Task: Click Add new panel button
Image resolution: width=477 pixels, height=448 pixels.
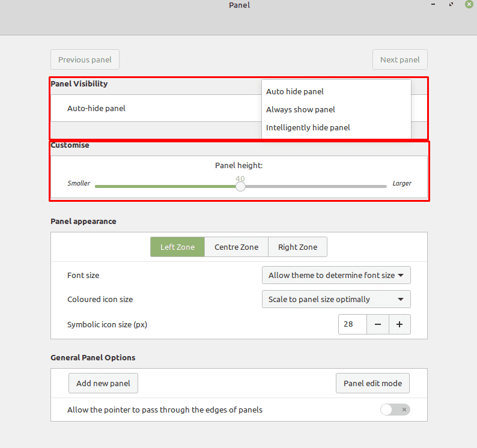Action: pos(103,383)
